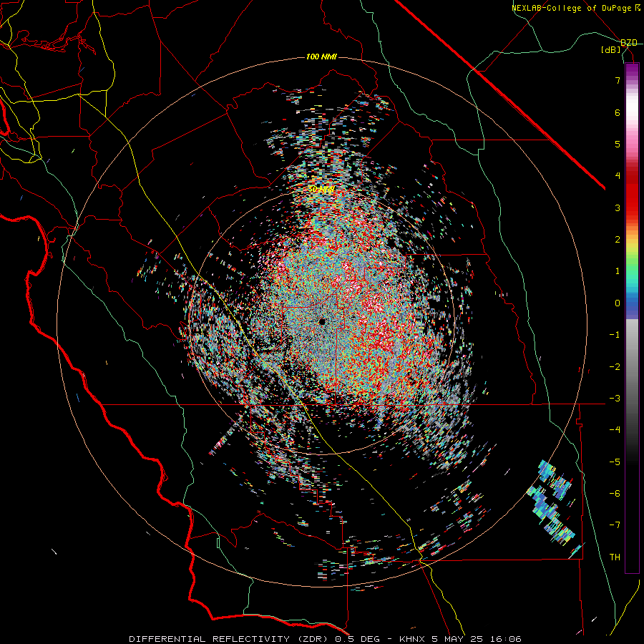Click the -7 dB label on the scale

(x=615, y=525)
